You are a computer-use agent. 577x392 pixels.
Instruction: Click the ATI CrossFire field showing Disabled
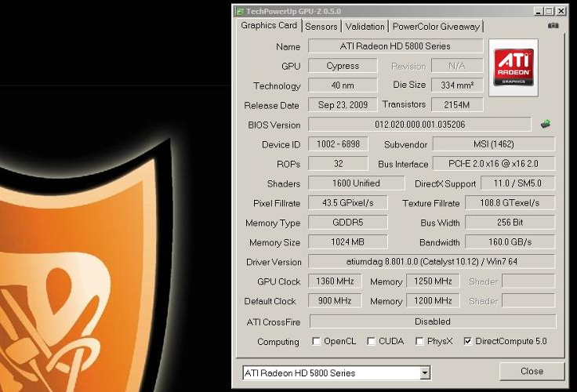[433, 321]
